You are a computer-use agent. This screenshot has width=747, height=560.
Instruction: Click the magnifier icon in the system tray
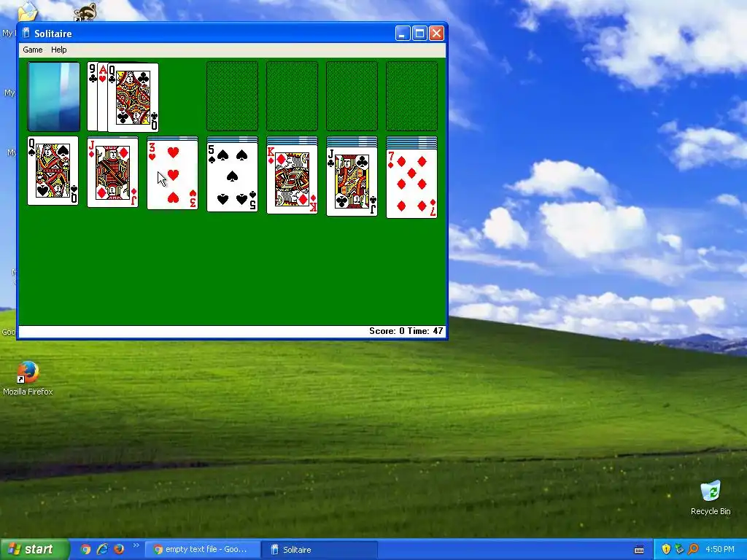pyautogui.click(x=693, y=549)
